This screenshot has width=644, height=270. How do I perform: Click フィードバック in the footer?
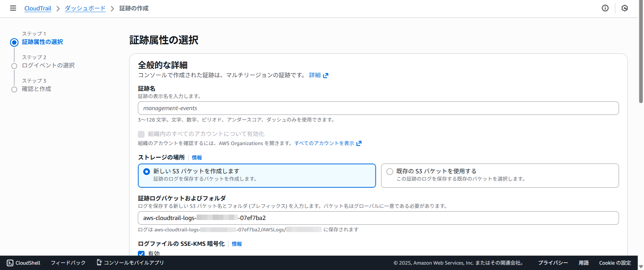point(68,263)
